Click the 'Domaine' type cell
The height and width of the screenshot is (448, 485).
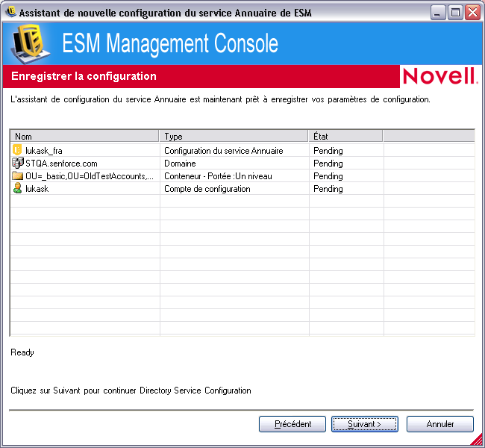[180, 164]
